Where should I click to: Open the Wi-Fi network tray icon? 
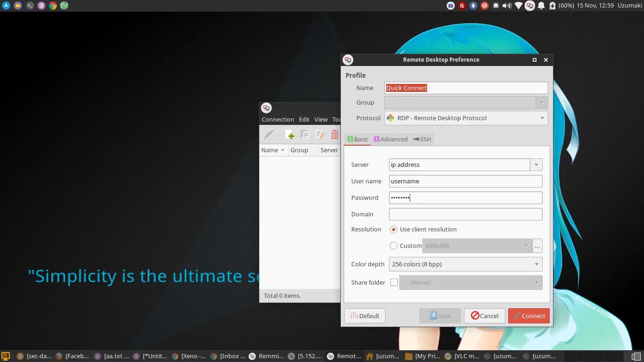[519, 6]
